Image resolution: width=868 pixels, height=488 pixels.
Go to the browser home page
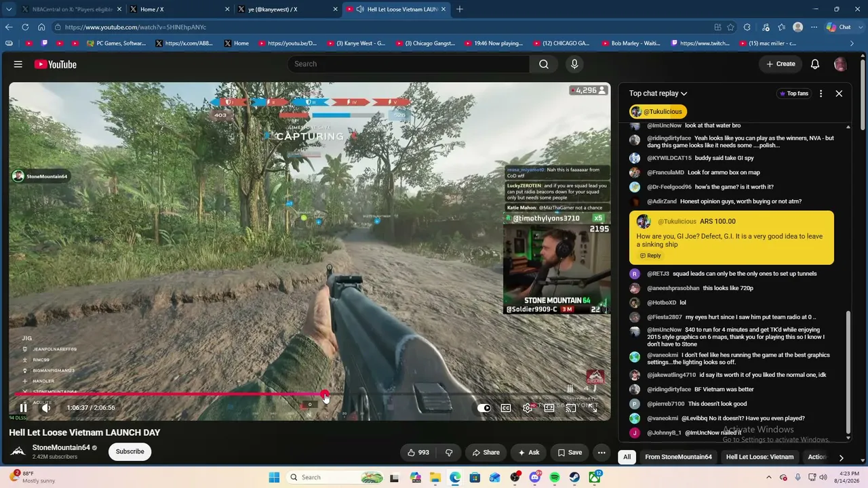[x=41, y=27]
